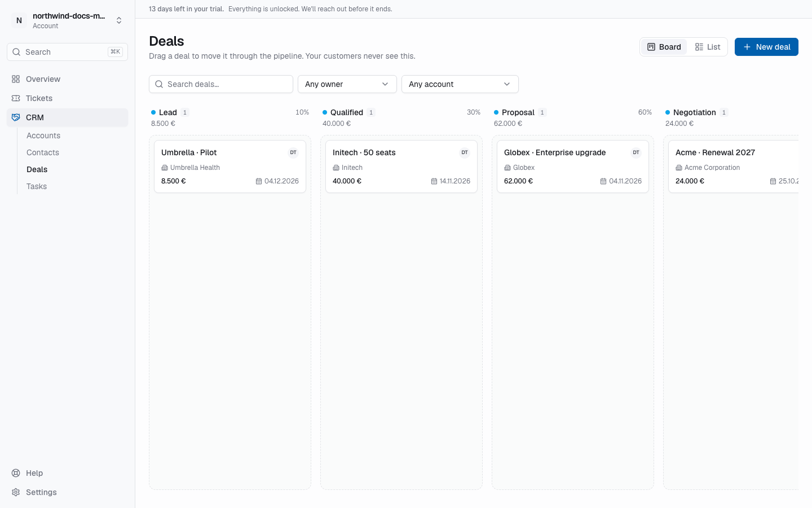
Task: Switch to Board view
Action: (664, 47)
